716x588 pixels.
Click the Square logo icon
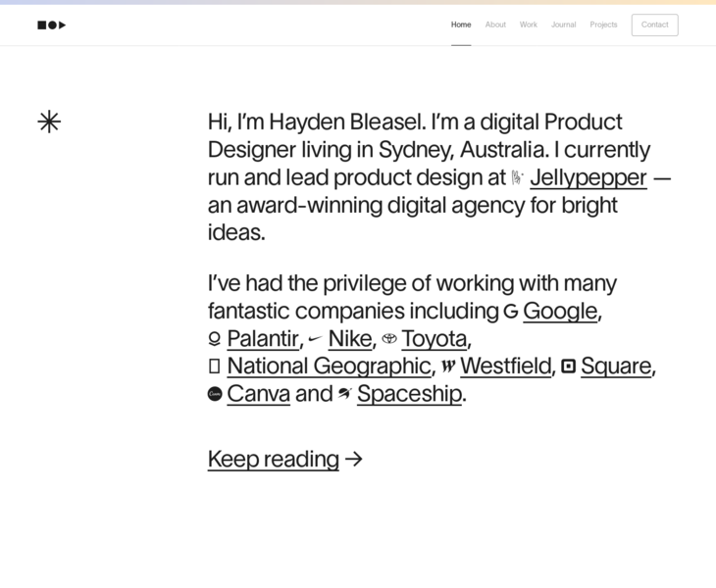[x=568, y=367]
